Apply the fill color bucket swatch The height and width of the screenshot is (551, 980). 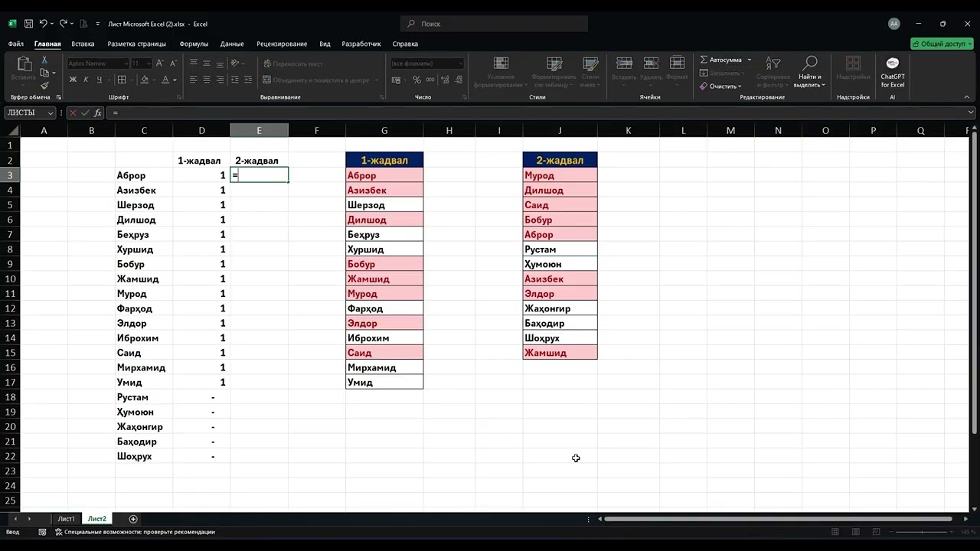[x=145, y=80]
